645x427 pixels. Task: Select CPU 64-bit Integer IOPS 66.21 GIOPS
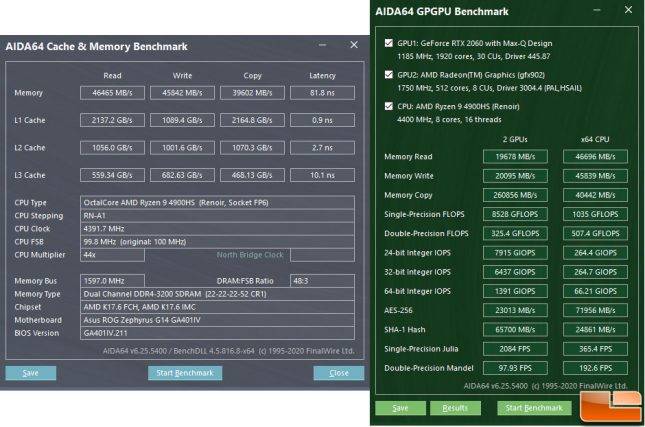[x=595, y=291]
